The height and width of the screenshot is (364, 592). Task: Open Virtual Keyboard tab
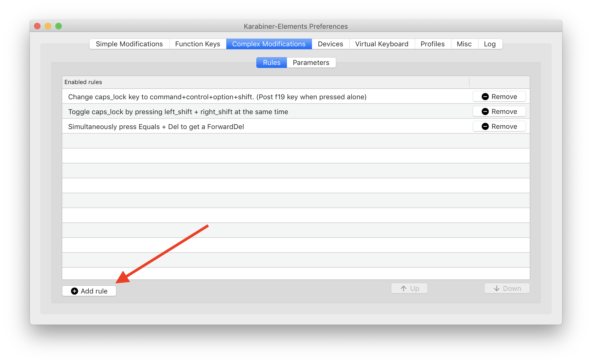coord(381,44)
